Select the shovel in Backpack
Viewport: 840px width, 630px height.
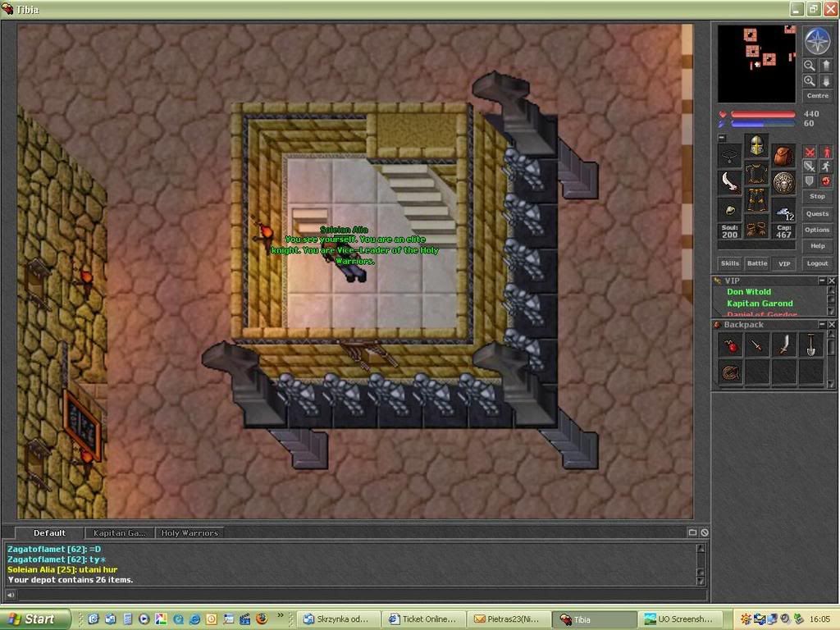coord(810,345)
